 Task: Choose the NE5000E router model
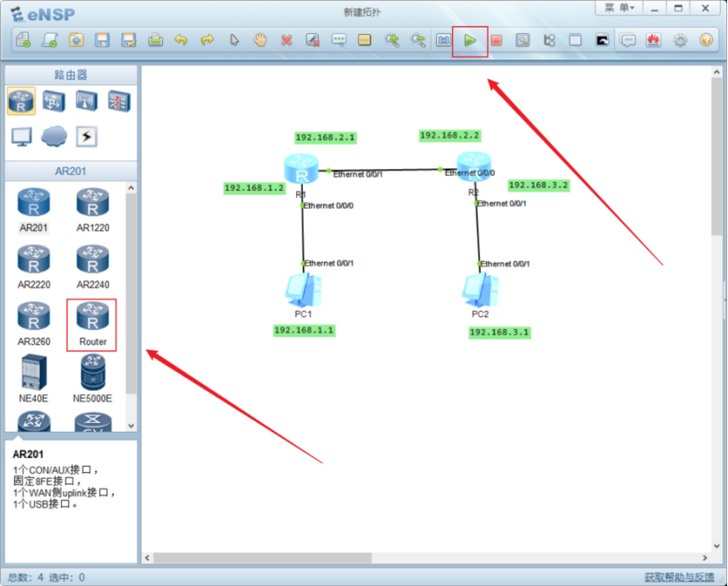[x=92, y=378]
